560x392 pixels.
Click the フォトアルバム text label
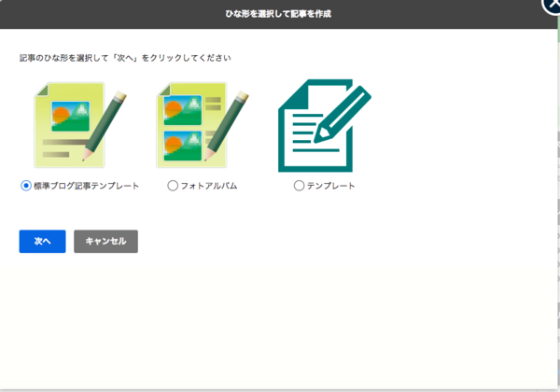208,186
